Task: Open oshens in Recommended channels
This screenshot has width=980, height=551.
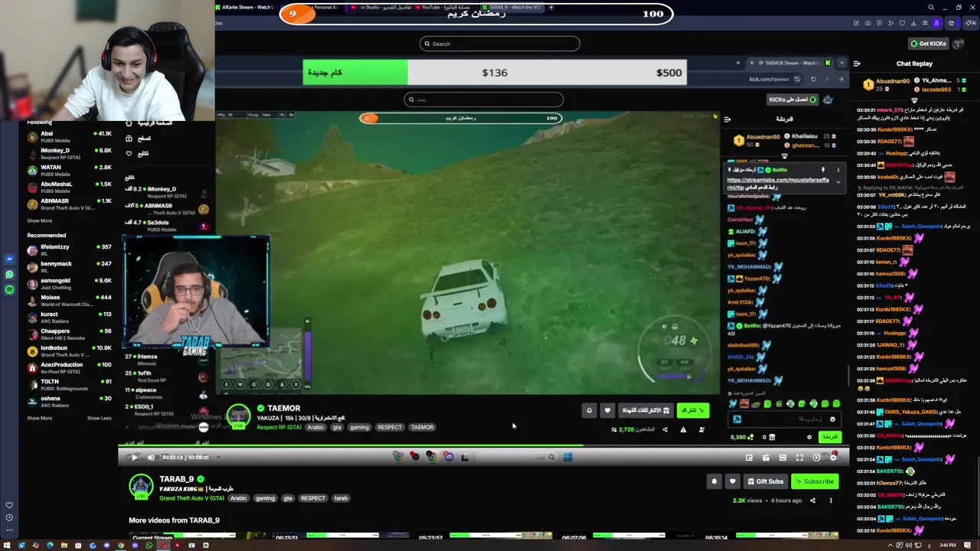Action: click(x=69, y=402)
